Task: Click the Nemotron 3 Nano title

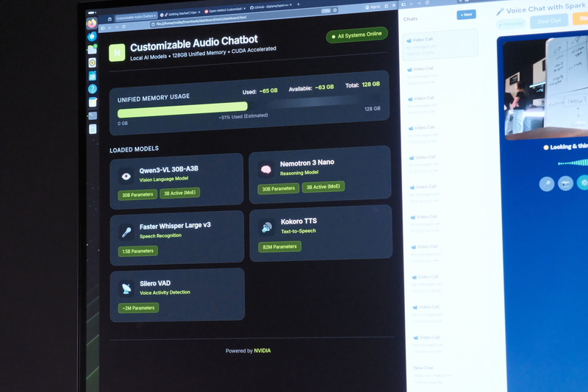Action: [307, 163]
